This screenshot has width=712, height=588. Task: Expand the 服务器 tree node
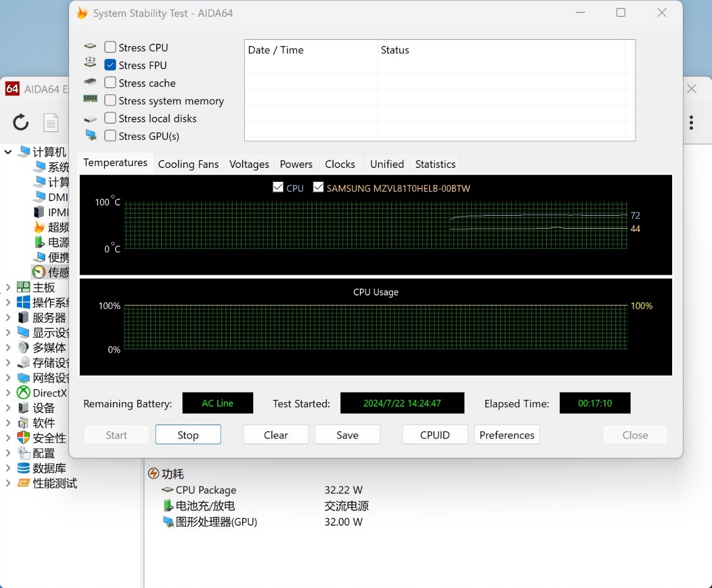pyautogui.click(x=8, y=317)
